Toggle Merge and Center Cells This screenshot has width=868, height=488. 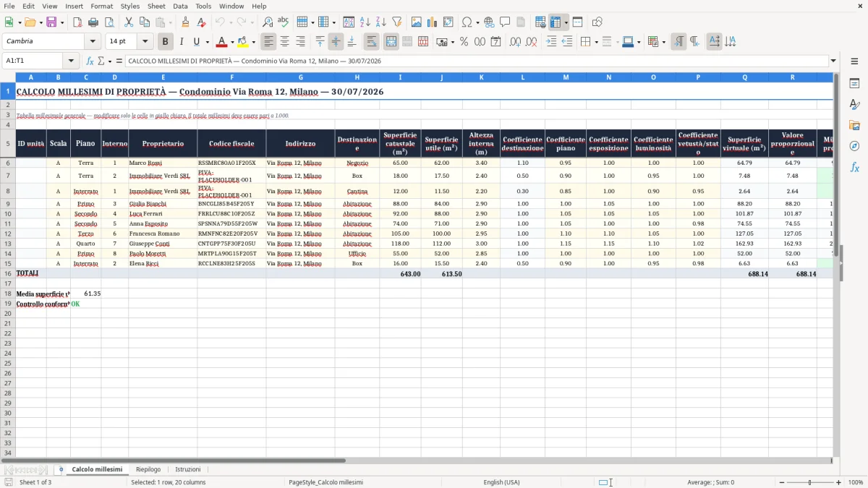click(391, 42)
